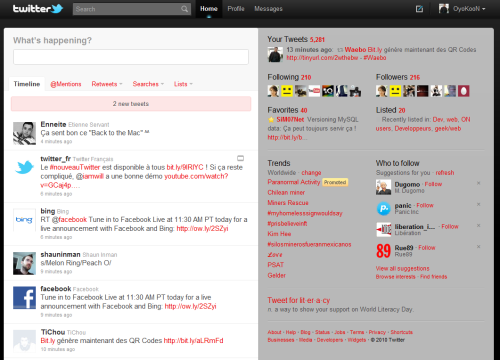Screen dimensions: 500x360
Task: Switch to the @Mentions tab
Action: pos(66,84)
